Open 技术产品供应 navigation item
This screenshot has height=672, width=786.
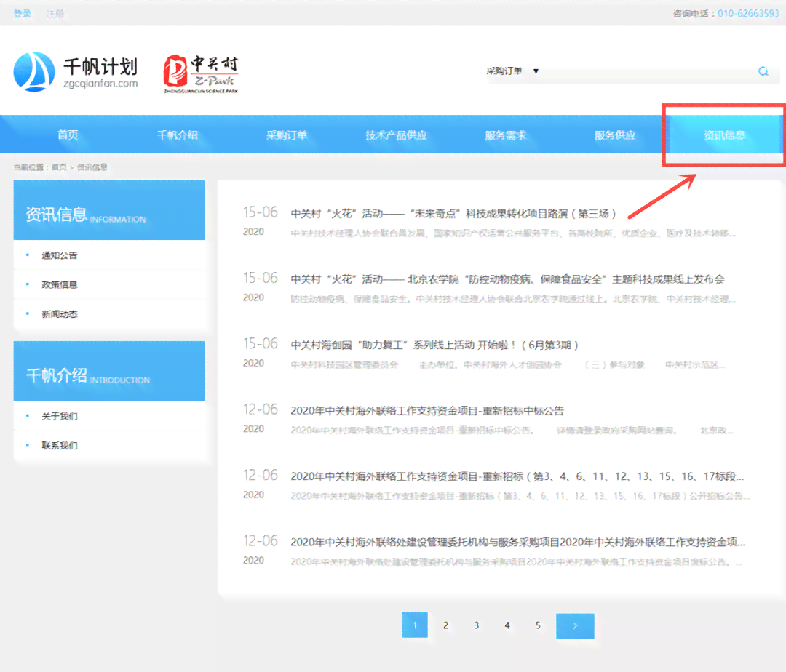[396, 135]
